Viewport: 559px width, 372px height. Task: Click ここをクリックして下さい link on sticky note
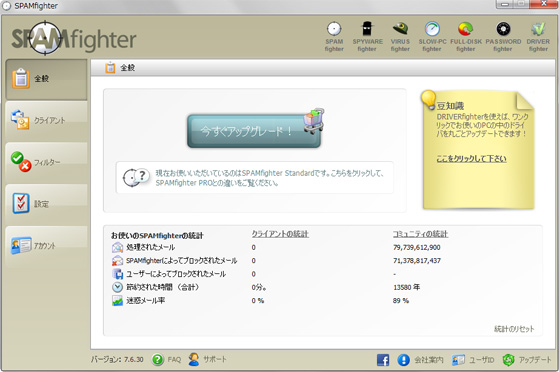coord(471,159)
